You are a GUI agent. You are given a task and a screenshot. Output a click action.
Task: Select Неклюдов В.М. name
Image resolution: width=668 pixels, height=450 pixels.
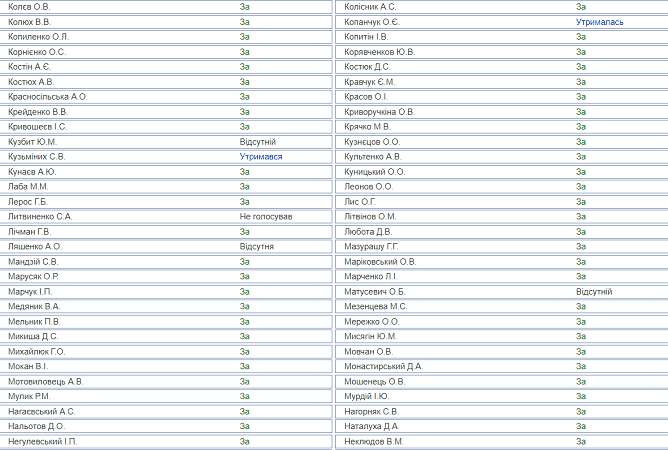click(374, 441)
